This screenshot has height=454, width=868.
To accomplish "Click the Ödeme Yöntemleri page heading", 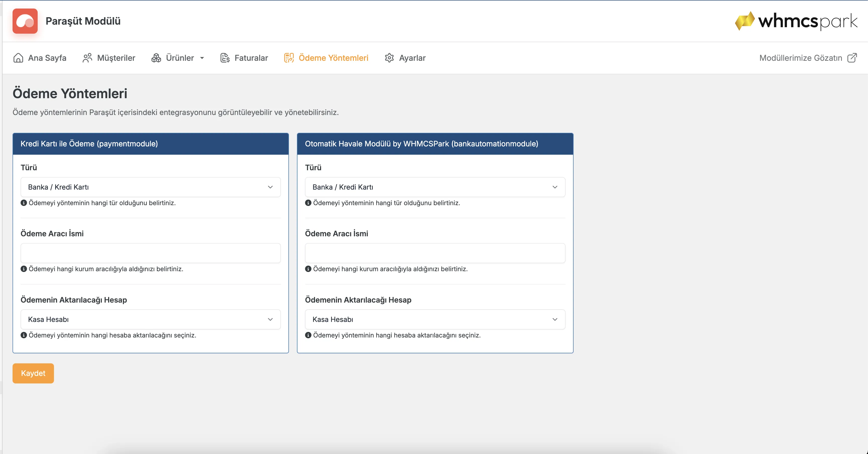I will [x=70, y=93].
